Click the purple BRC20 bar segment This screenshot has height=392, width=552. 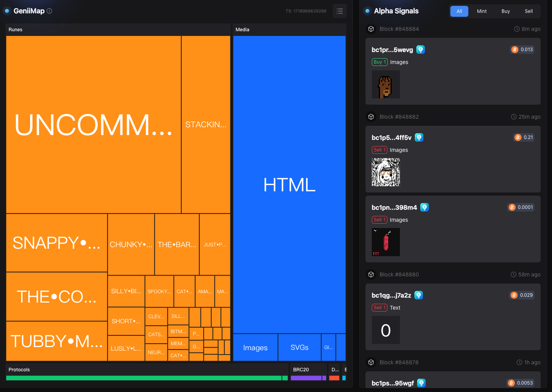(x=306, y=378)
